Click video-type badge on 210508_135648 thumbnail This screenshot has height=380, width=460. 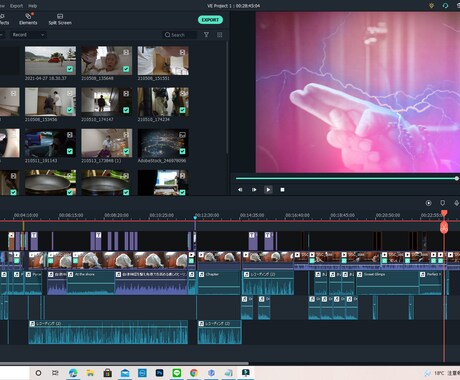click(126, 52)
